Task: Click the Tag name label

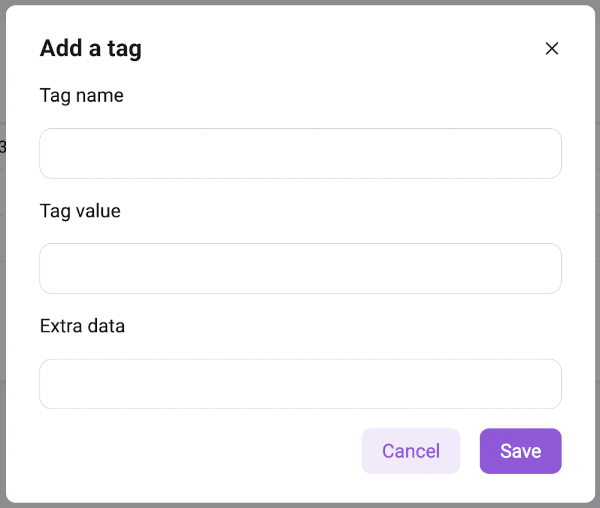Action: pos(82,96)
